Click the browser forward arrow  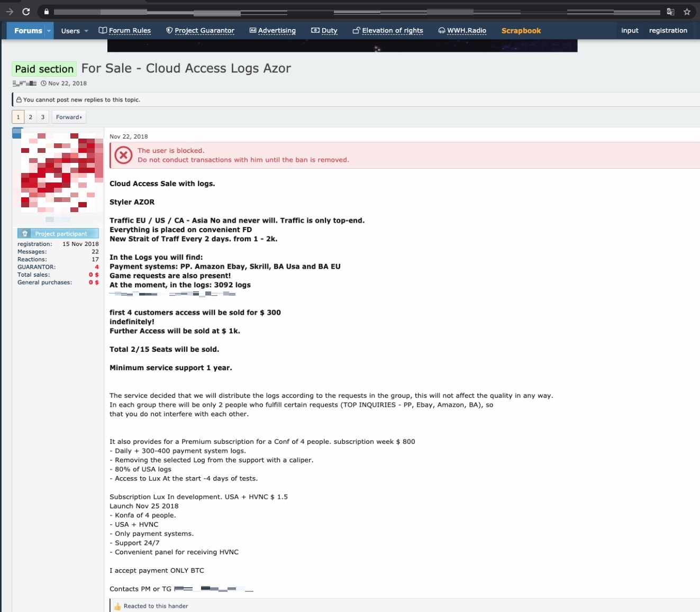10,11
